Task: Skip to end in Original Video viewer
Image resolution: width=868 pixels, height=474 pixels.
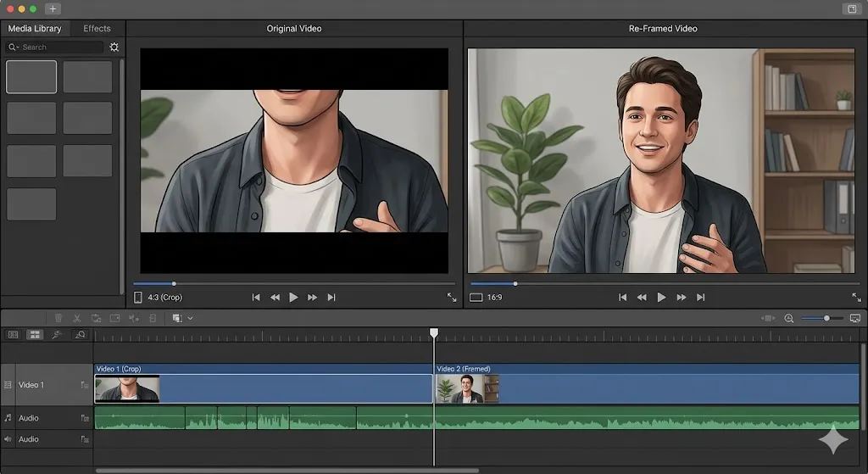Action: [331, 298]
